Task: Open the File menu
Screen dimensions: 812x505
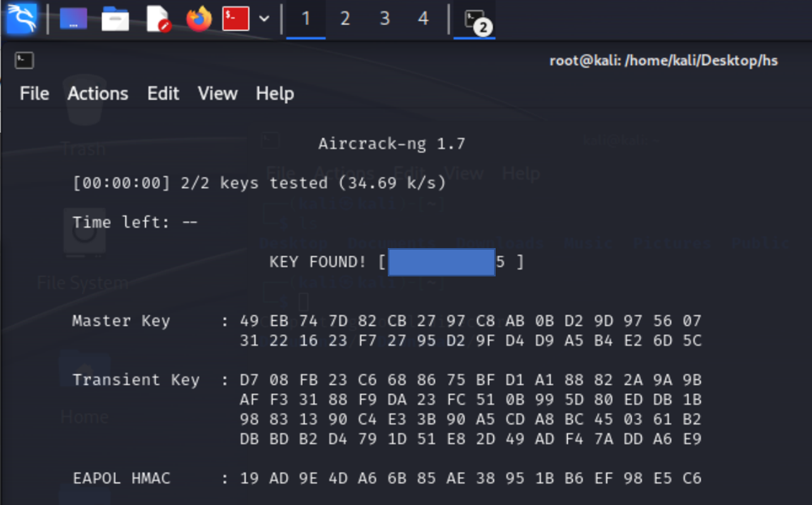Action: tap(34, 94)
